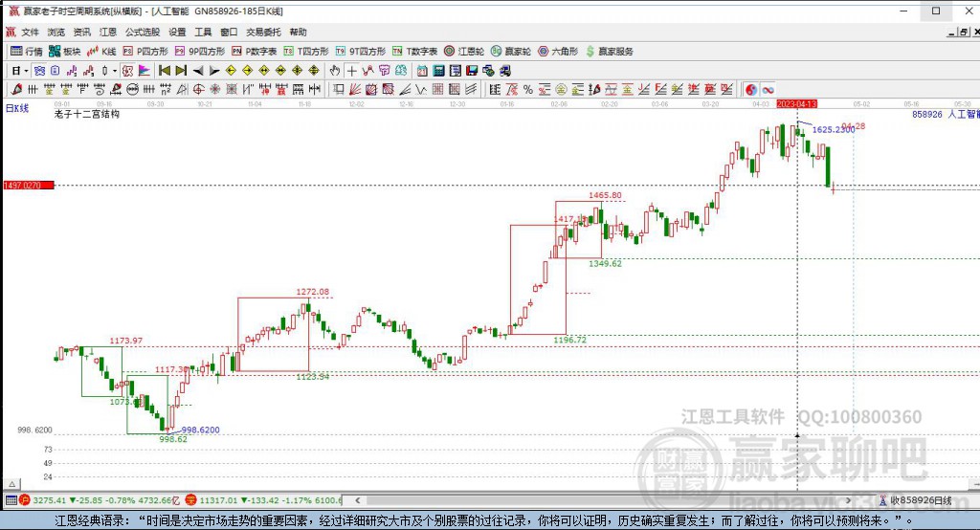Open the calendar icon in toolbar
Image resolution: width=980 pixels, height=530 pixels.
click(x=422, y=71)
